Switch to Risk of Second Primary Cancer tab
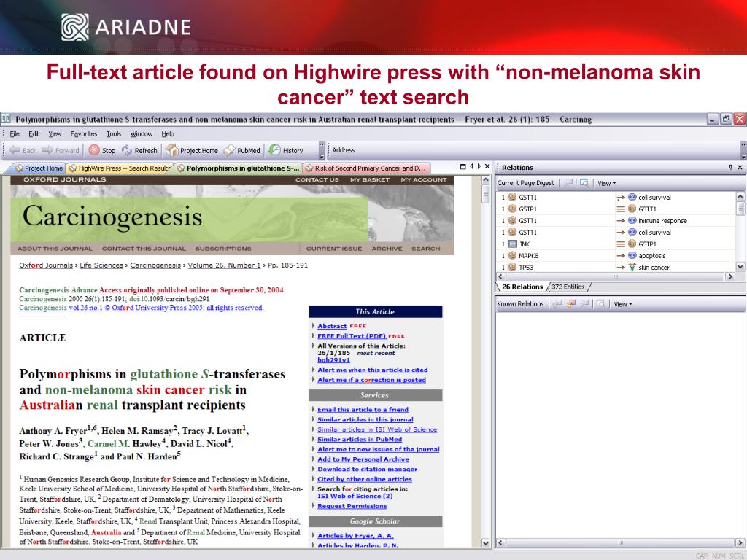This screenshot has height=560, width=747. [x=366, y=168]
